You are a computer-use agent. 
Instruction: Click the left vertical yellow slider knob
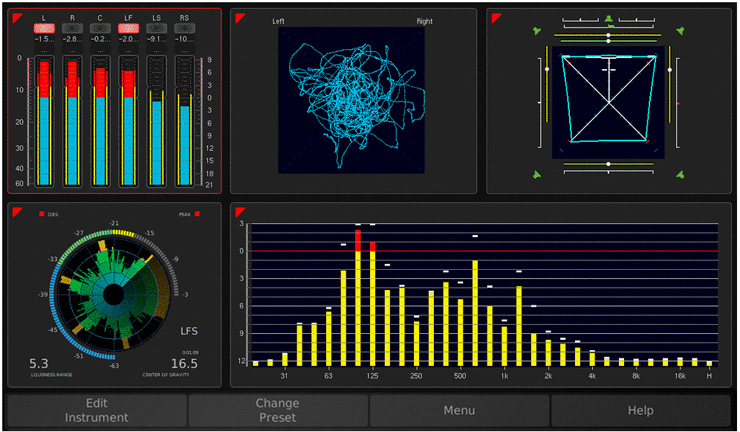(547, 69)
